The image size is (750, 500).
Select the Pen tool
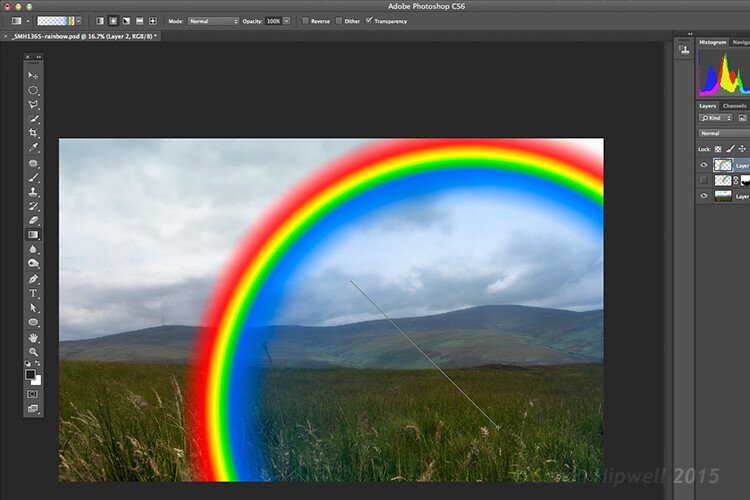point(33,279)
